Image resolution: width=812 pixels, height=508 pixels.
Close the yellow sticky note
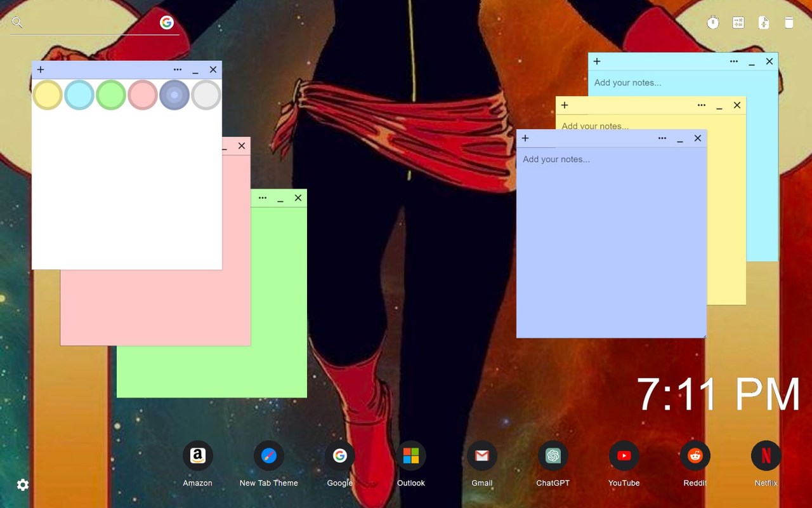pyautogui.click(x=737, y=105)
